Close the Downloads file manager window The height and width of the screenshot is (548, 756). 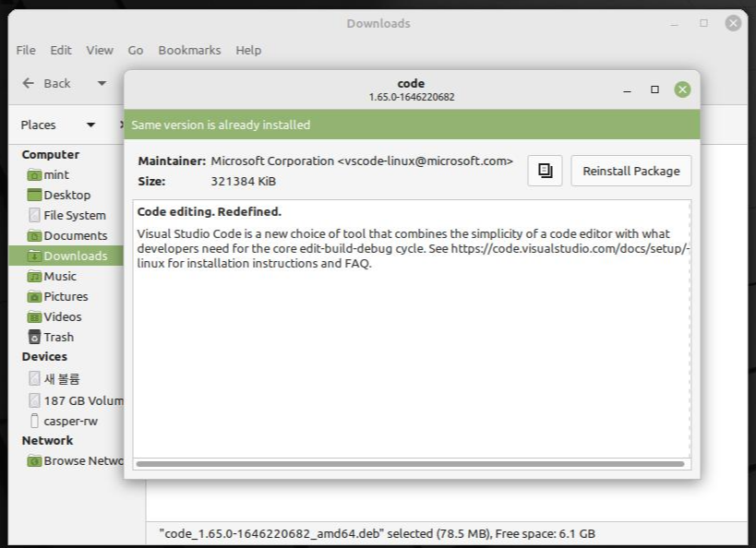click(733, 23)
